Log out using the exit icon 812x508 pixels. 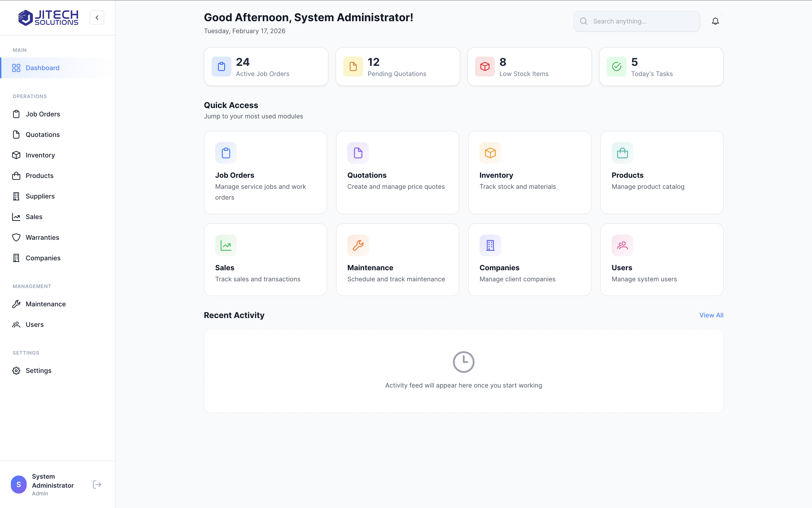97,485
